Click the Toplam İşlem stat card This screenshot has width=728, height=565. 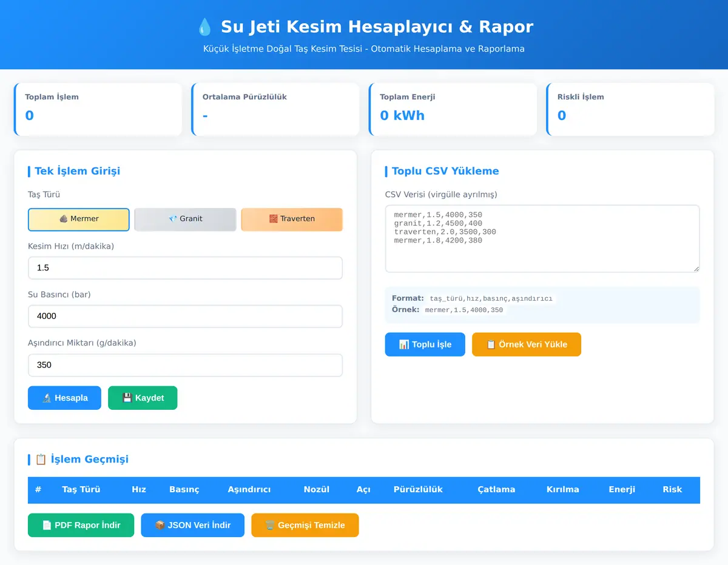coord(98,109)
